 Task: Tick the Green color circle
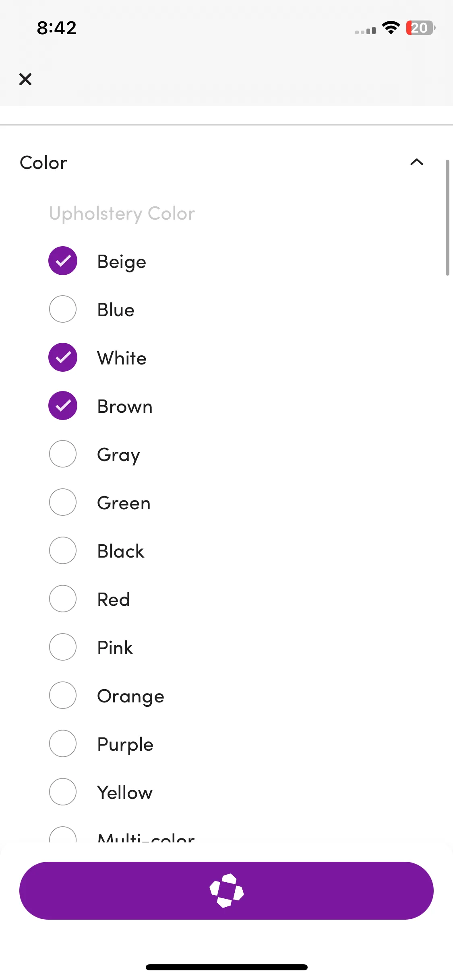(x=63, y=502)
